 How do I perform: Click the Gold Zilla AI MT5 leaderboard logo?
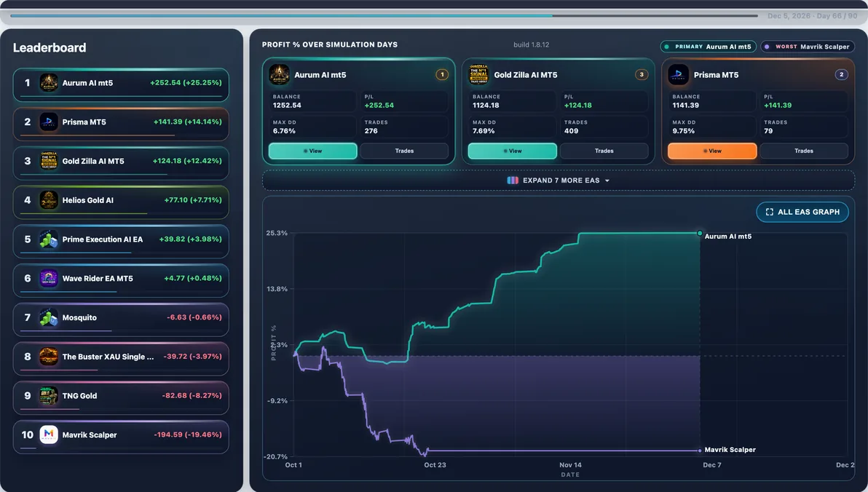49,161
